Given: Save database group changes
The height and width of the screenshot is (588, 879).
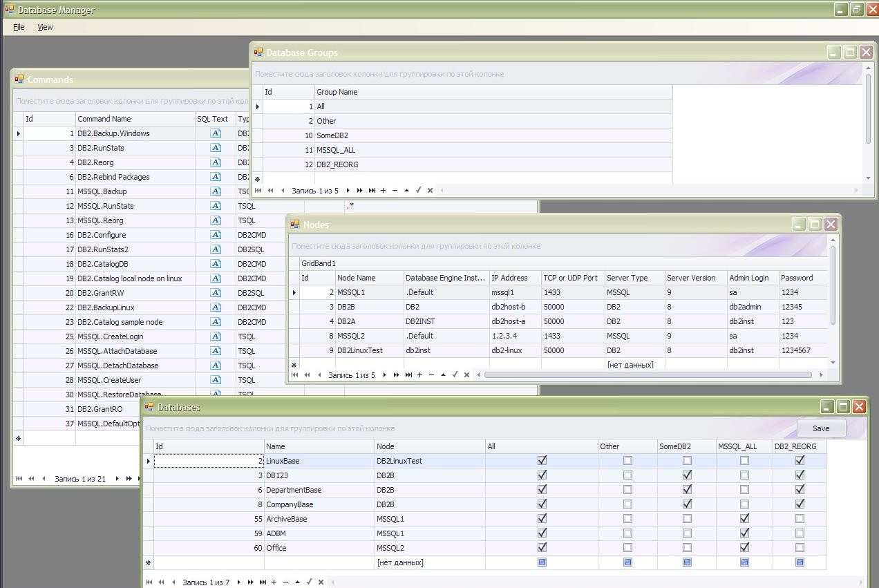Looking at the screenshot, I should coord(821,428).
